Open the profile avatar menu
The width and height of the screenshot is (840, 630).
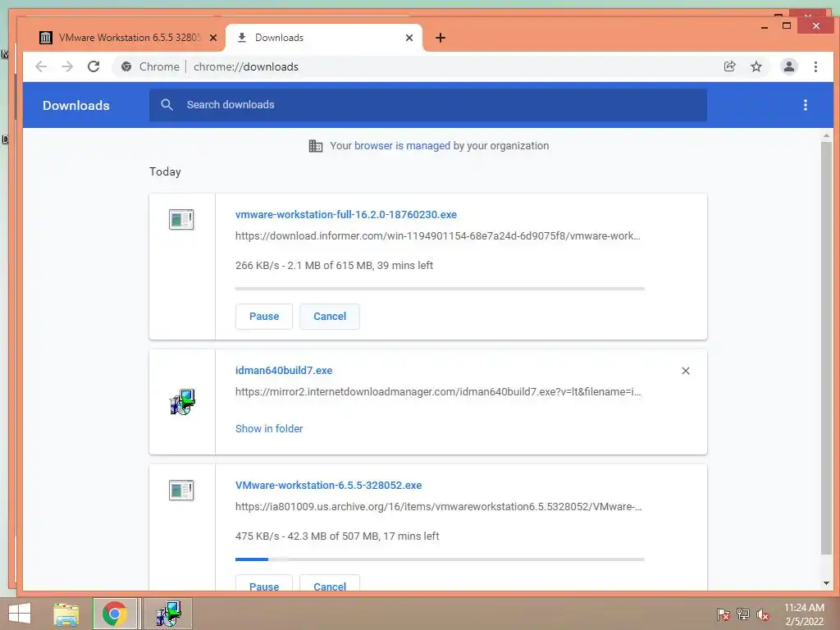point(789,66)
